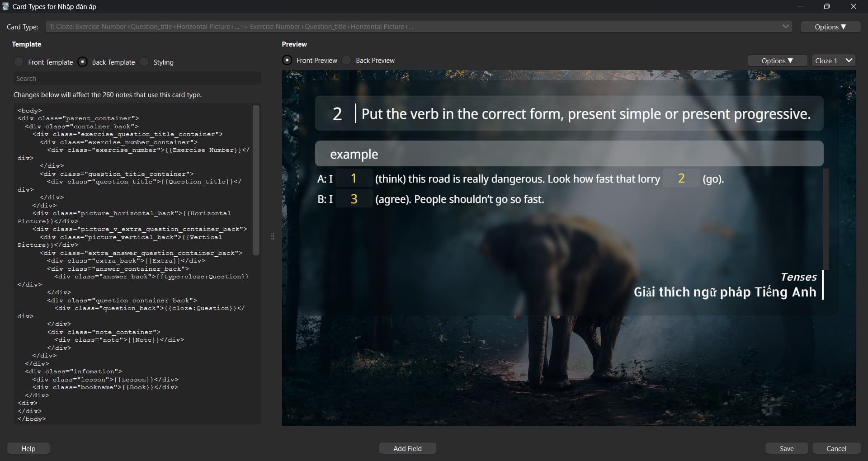Click the '{{Book}}' code line in template
The image size is (868, 461).
(105, 387)
